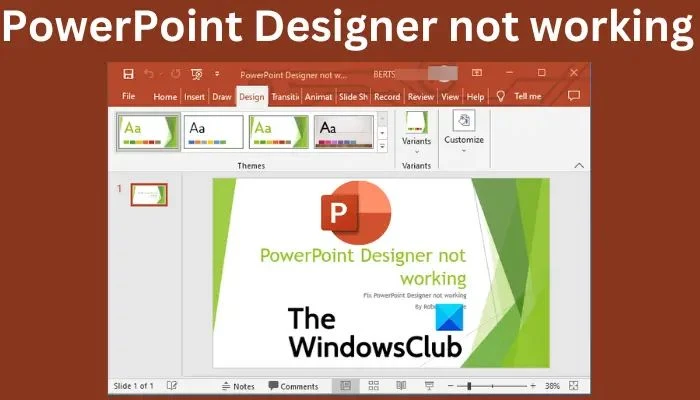Click the Tell me lightbulb icon
Screen dimensions: 700x400
(x=500, y=97)
